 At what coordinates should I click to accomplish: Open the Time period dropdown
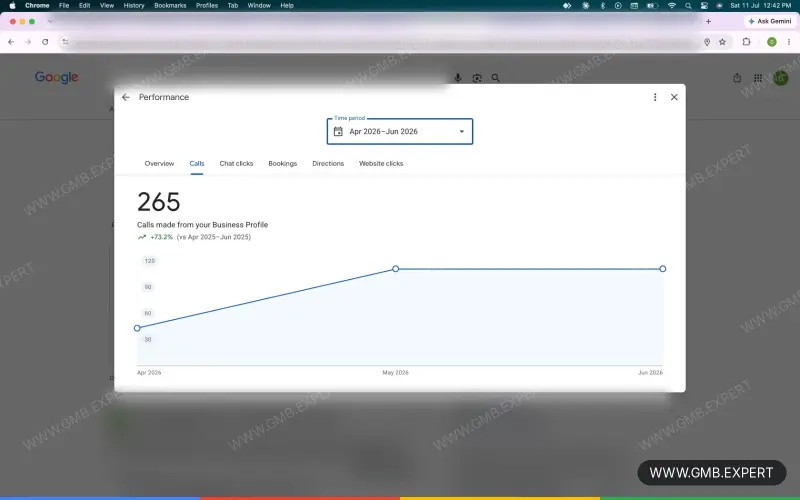[399, 132]
